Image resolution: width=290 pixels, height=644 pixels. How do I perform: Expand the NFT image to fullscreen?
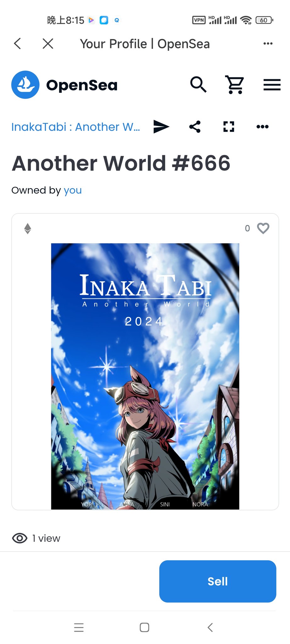coord(229,127)
